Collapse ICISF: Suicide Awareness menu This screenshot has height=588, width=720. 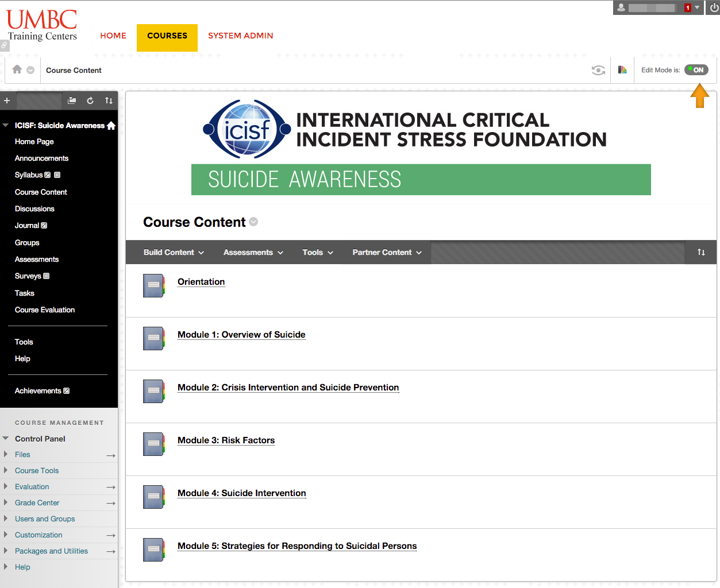point(6,125)
